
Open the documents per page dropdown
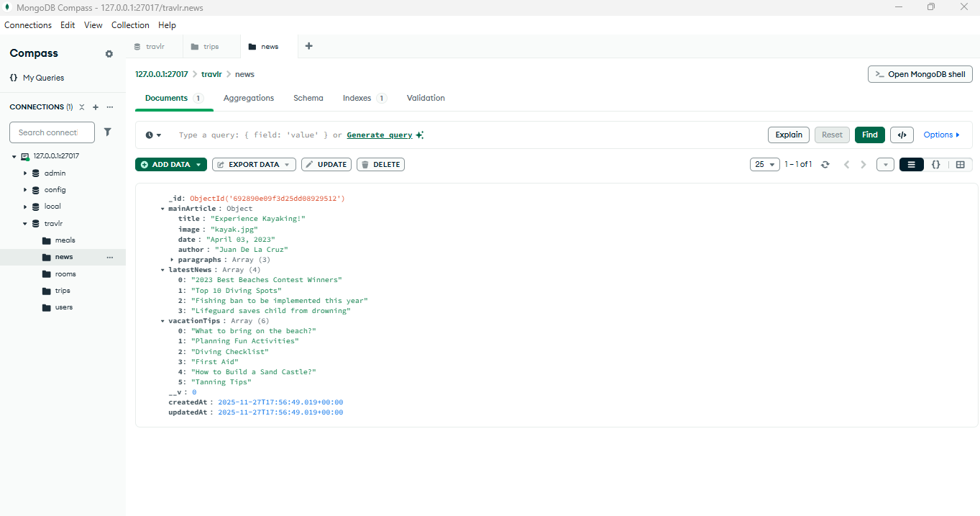tap(764, 165)
